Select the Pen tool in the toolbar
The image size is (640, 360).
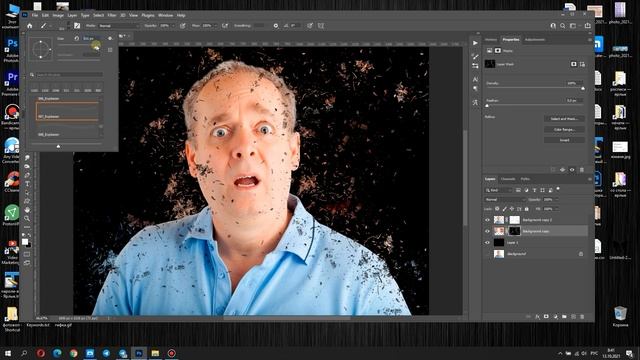coord(27,175)
